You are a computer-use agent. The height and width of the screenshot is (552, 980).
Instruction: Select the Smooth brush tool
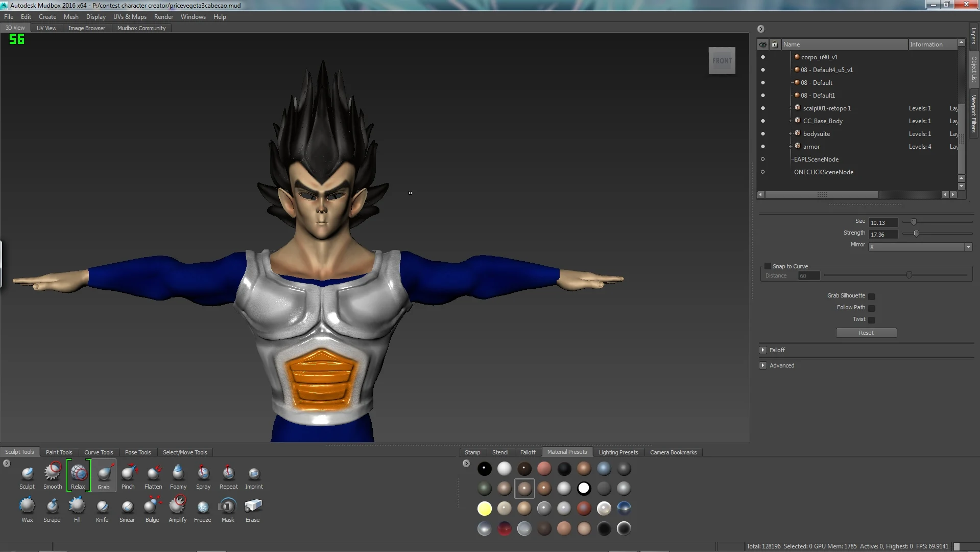pos(52,476)
